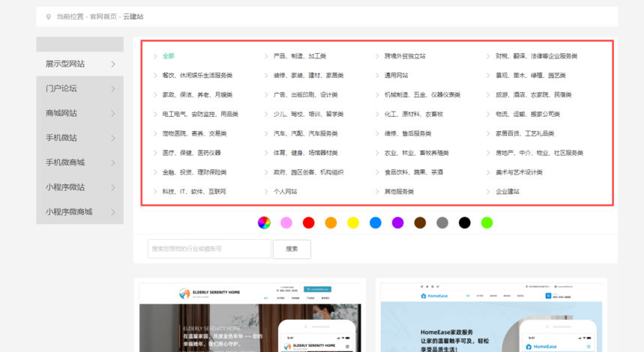Choose the purple color circle filter
Viewport: 644px width, 352px height.
pos(397,222)
